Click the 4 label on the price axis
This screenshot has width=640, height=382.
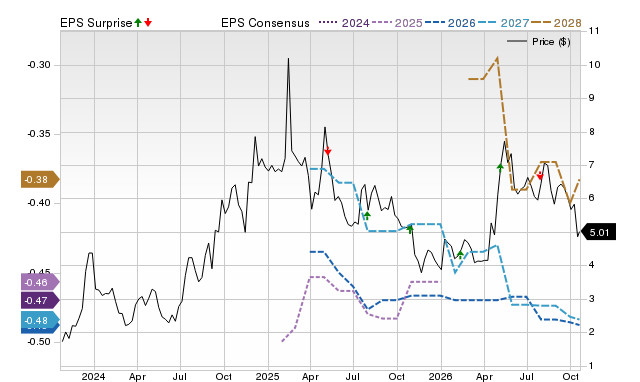[x=591, y=265]
